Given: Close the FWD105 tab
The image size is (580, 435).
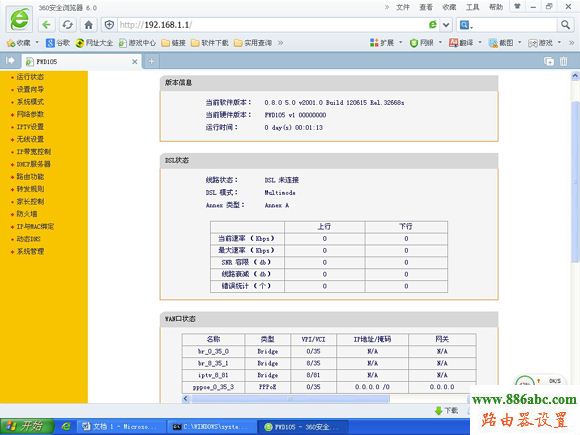Looking at the screenshot, I should pyautogui.click(x=135, y=62).
